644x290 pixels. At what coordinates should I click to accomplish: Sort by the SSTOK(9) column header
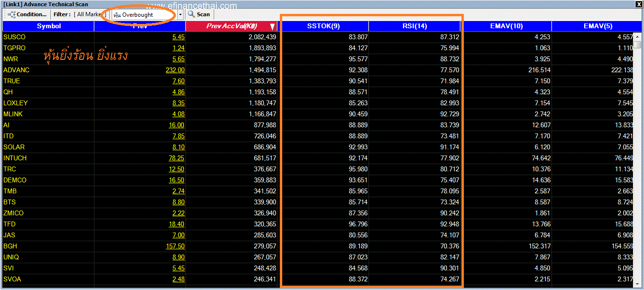[323, 26]
